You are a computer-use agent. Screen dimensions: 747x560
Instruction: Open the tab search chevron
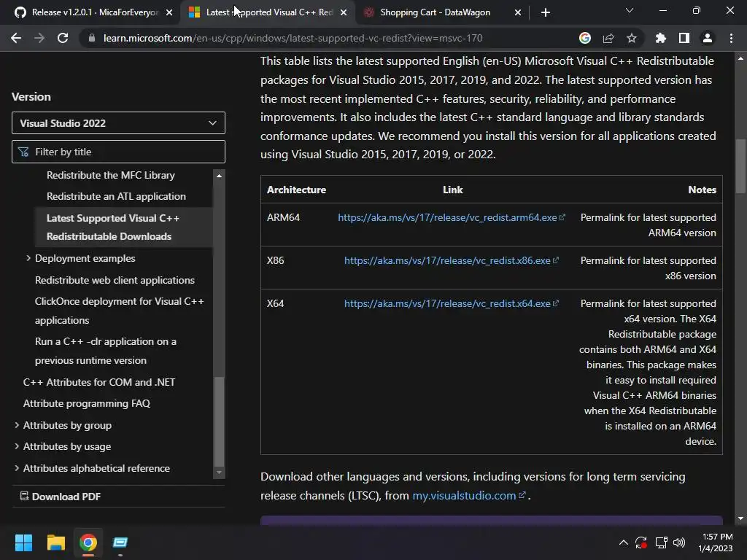tap(630, 10)
